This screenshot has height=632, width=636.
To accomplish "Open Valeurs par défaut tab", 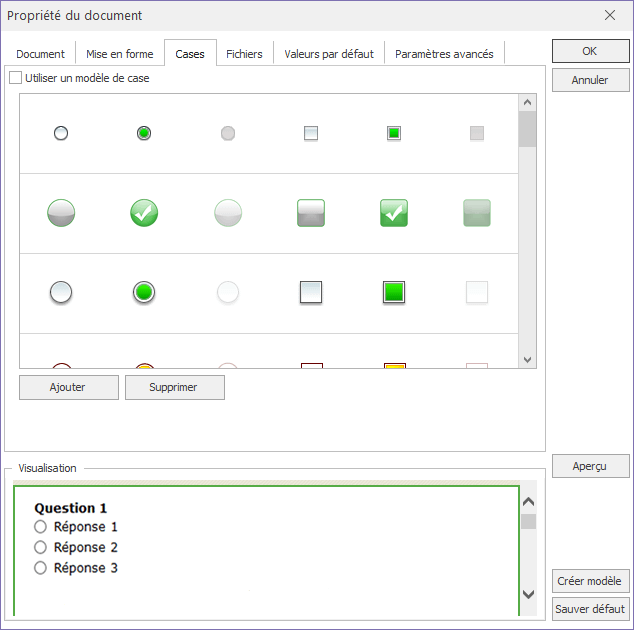I will pyautogui.click(x=329, y=54).
